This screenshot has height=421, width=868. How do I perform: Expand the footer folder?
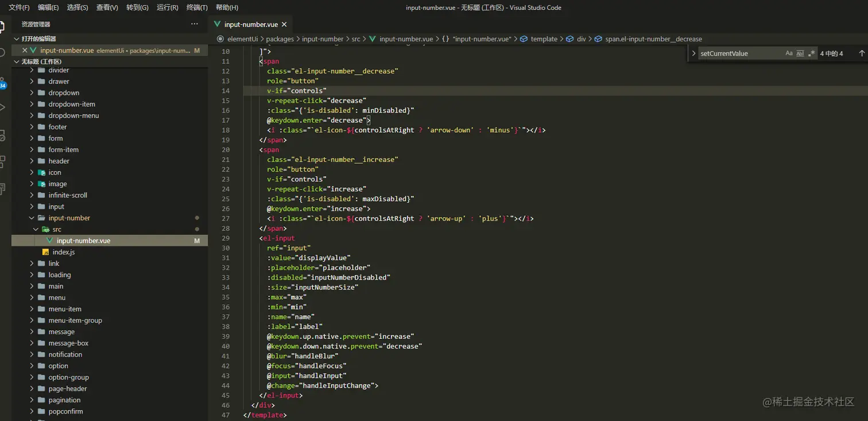(x=32, y=127)
